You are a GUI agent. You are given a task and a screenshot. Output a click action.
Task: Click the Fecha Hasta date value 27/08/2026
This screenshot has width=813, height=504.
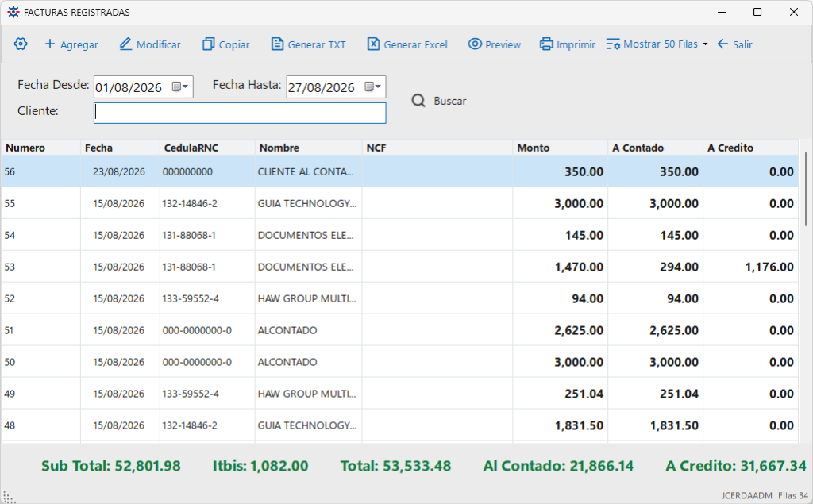click(322, 87)
